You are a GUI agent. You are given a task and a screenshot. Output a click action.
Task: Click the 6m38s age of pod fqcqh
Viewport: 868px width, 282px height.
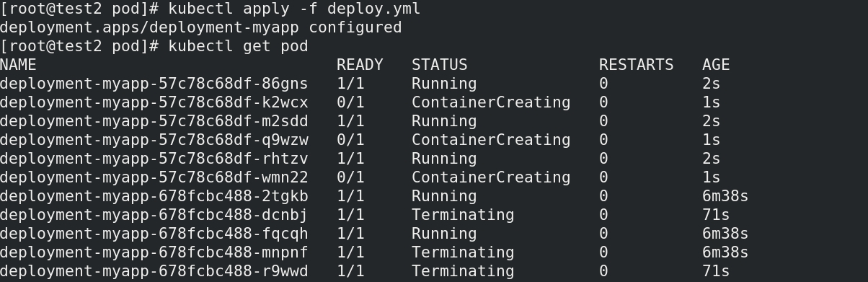click(725, 234)
